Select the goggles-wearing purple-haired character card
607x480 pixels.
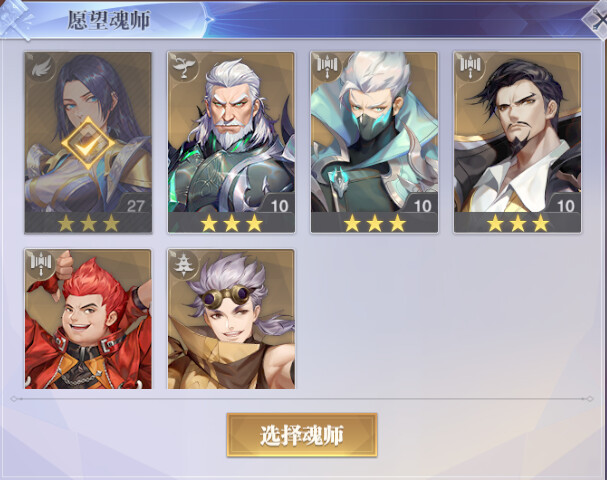(231, 319)
